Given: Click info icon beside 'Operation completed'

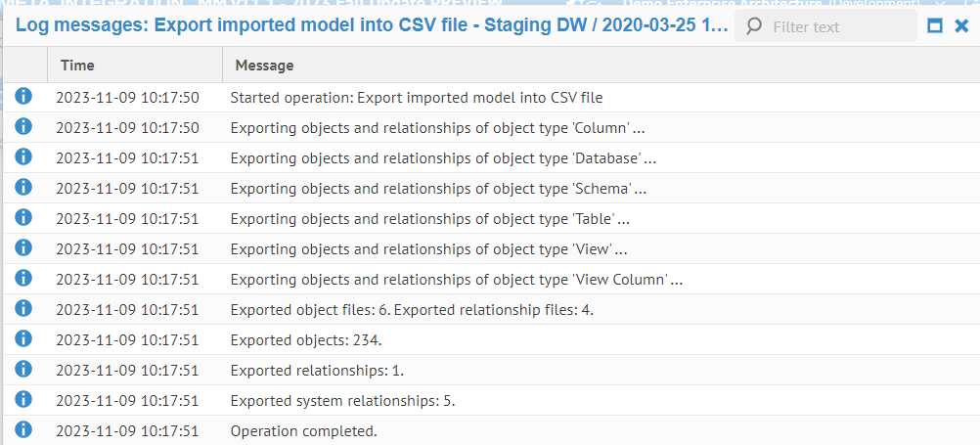Looking at the screenshot, I should [24, 429].
